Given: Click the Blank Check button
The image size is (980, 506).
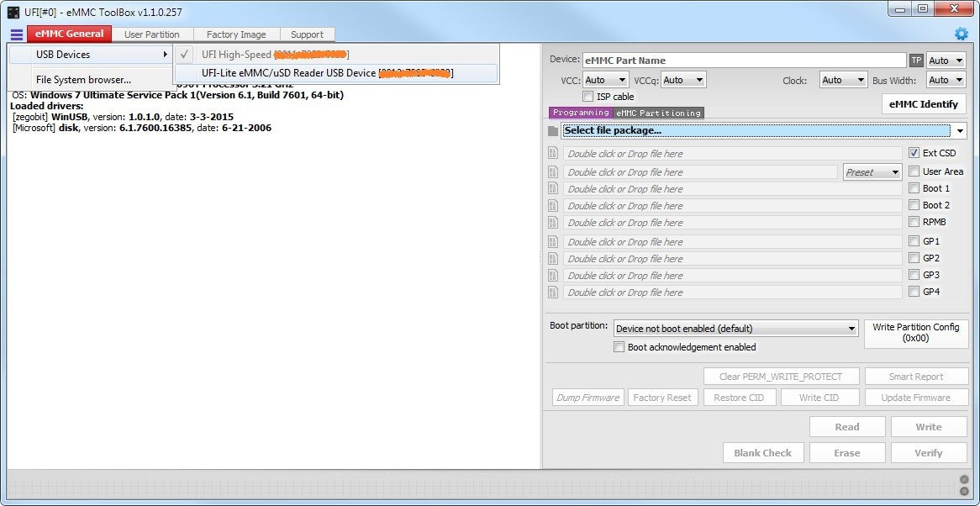Looking at the screenshot, I should 762,452.
